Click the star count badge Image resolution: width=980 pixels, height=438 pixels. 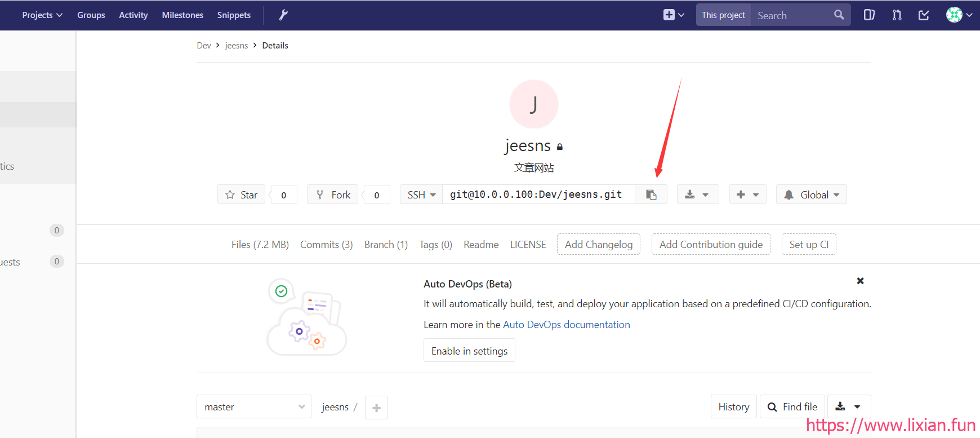coord(284,194)
